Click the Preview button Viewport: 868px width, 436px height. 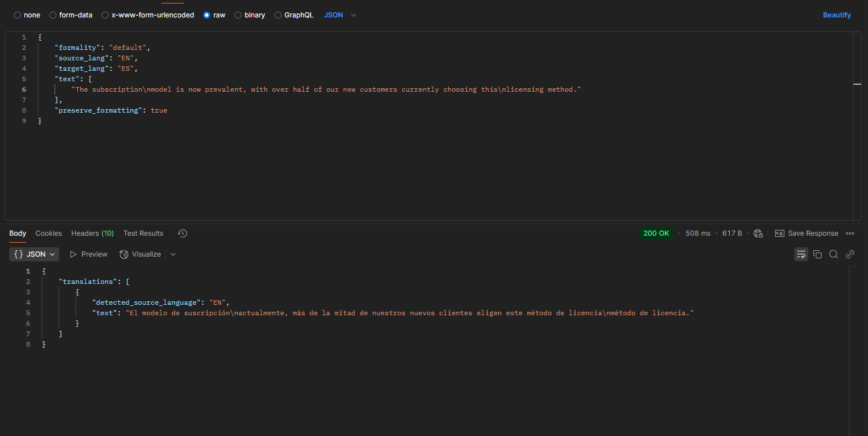pyautogui.click(x=89, y=254)
